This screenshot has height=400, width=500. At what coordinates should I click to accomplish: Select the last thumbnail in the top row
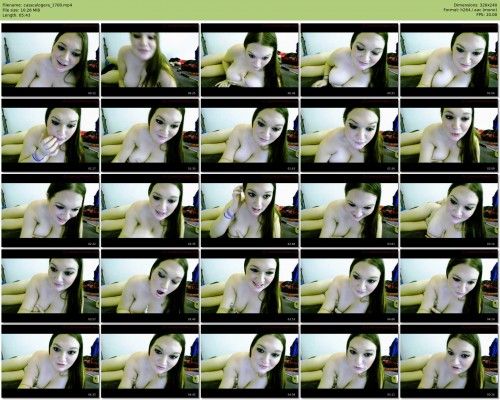(449, 60)
